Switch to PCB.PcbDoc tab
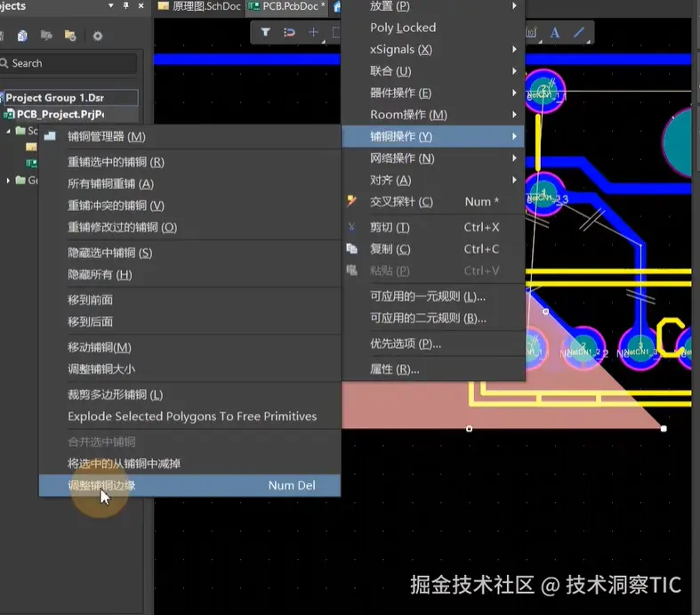 click(x=286, y=6)
